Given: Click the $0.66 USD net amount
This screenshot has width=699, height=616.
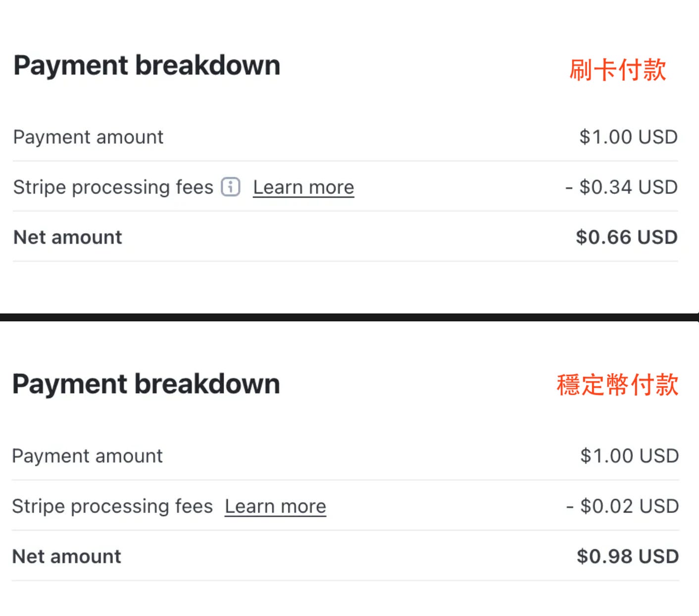Looking at the screenshot, I should click(627, 237).
